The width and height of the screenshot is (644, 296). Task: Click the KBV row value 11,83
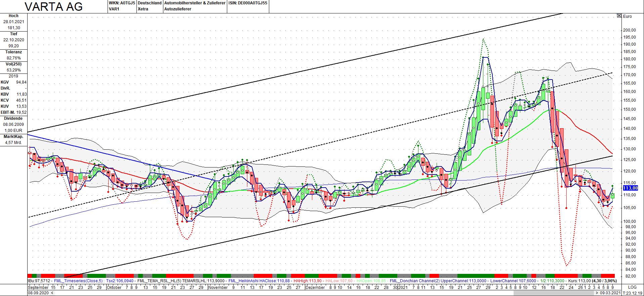click(22, 94)
